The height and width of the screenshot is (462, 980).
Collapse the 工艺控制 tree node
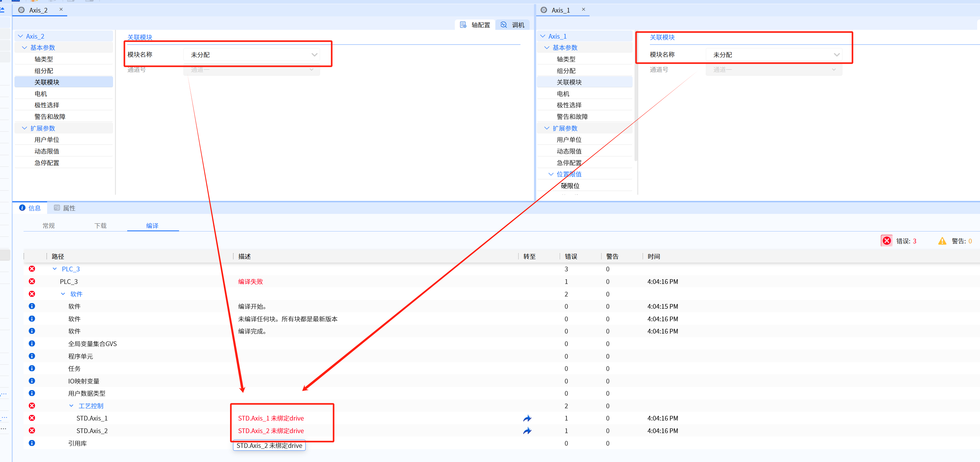tap(71, 406)
